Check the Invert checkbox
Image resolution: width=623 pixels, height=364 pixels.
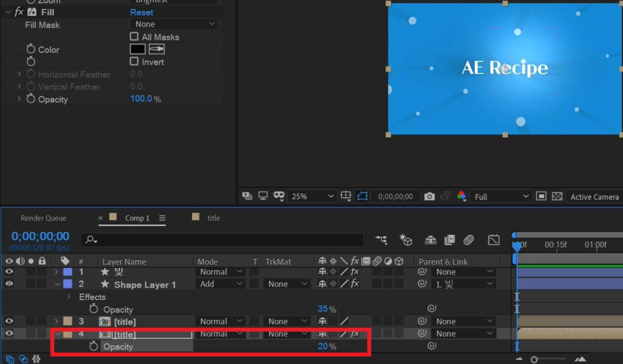tap(134, 61)
